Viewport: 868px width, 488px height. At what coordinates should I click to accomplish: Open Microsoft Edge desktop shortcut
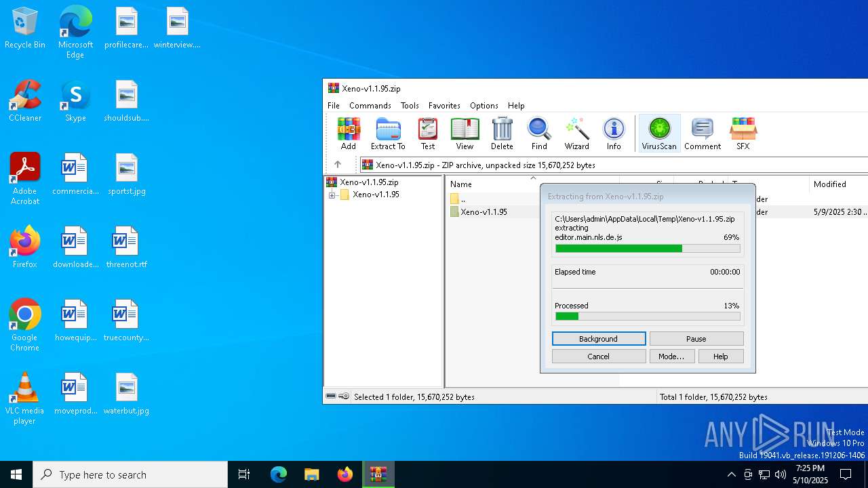click(x=75, y=33)
